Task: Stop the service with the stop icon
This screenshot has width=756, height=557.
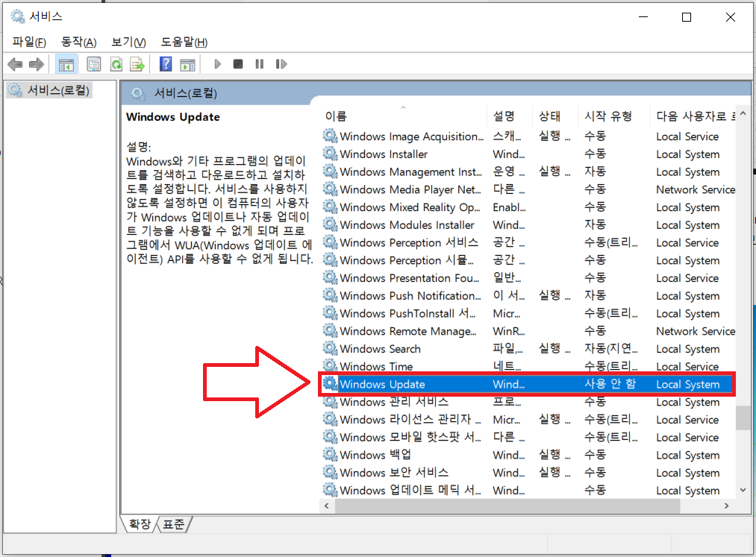Action: 238,64
